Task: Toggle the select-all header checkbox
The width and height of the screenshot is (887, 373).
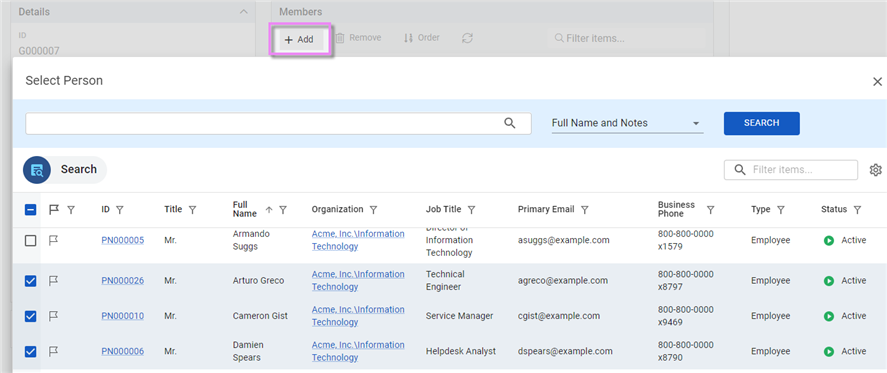Action: click(31, 210)
